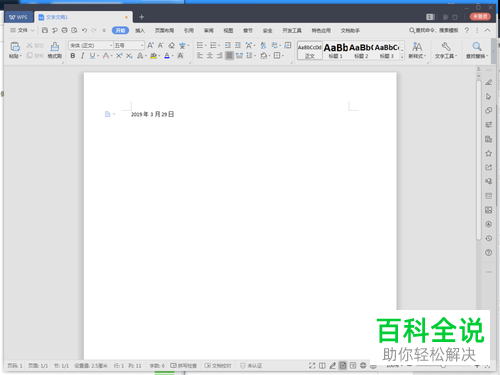This screenshot has height=375, width=500.
Task: Open the font name dropdown
Action: pos(111,45)
